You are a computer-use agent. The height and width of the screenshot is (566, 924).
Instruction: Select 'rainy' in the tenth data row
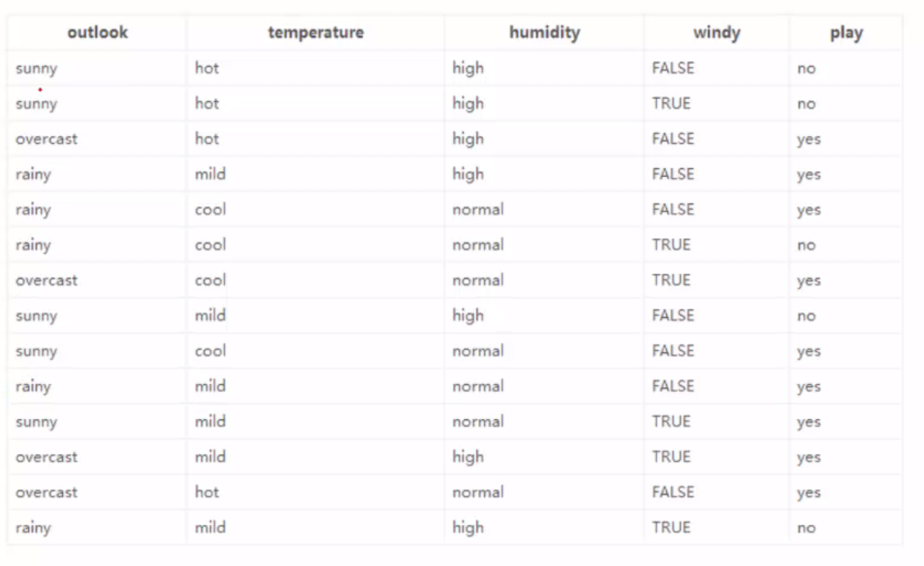tap(33, 386)
